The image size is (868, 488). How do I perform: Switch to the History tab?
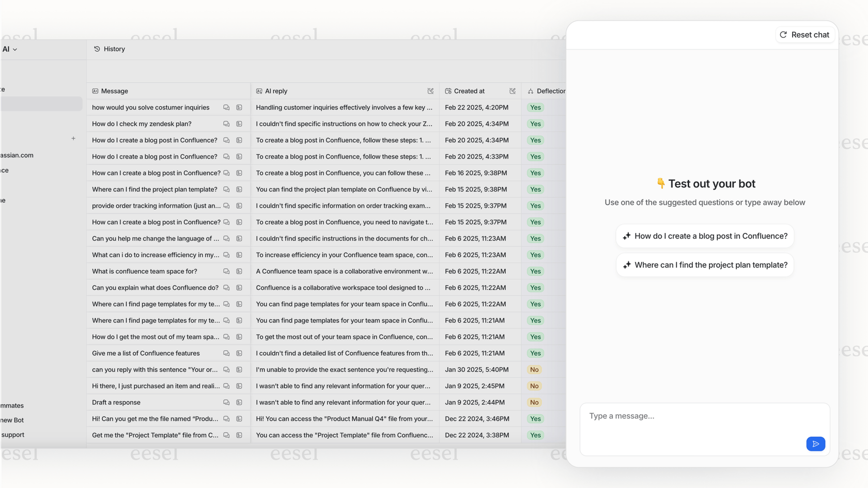point(114,49)
